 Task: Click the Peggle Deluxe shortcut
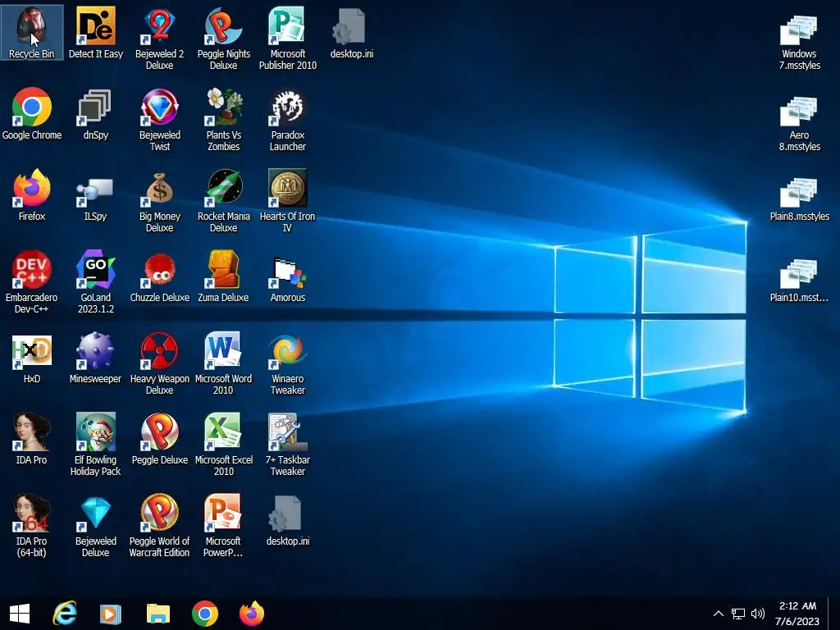click(x=160, y=439)
